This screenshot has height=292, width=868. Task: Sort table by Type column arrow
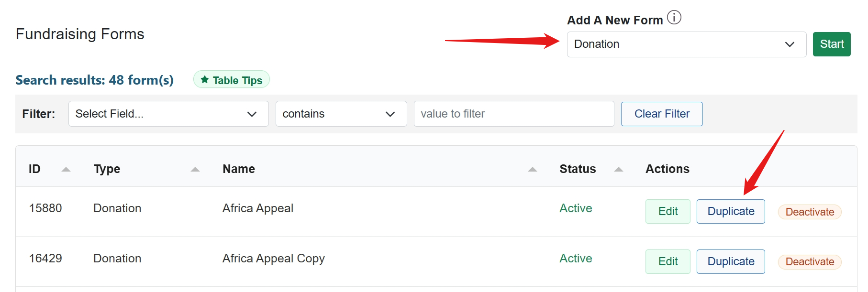click(x=195, y=169)
